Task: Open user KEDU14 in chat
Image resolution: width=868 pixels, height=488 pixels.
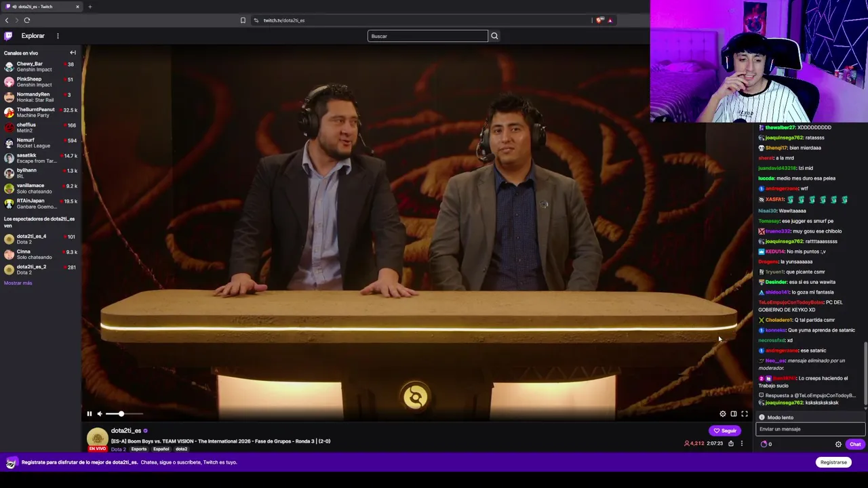Action: point(775,251)
